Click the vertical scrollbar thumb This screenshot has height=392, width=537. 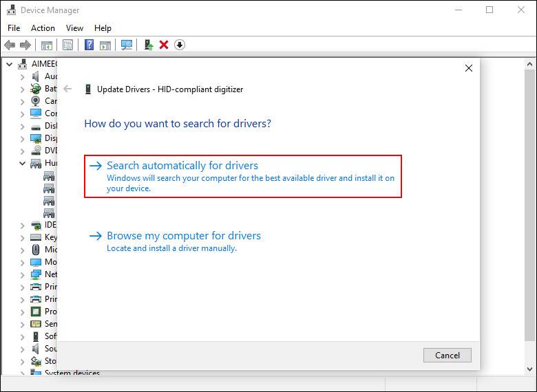530,205
